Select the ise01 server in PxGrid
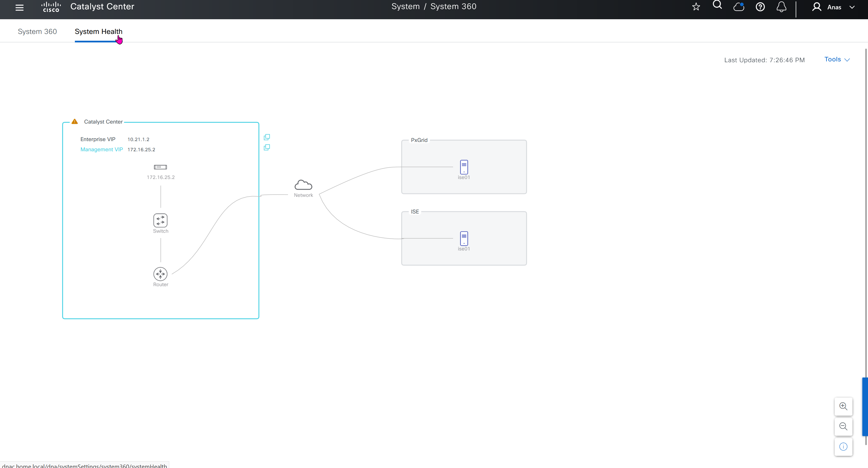 click(x=464, y=167)
